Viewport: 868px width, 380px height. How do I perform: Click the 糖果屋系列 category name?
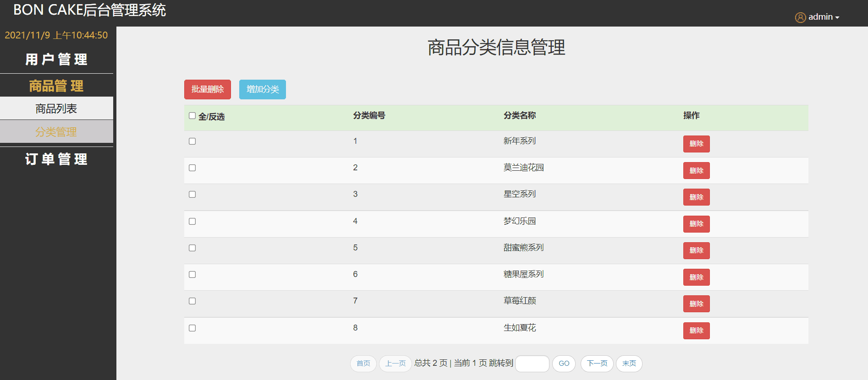(524, 274)
